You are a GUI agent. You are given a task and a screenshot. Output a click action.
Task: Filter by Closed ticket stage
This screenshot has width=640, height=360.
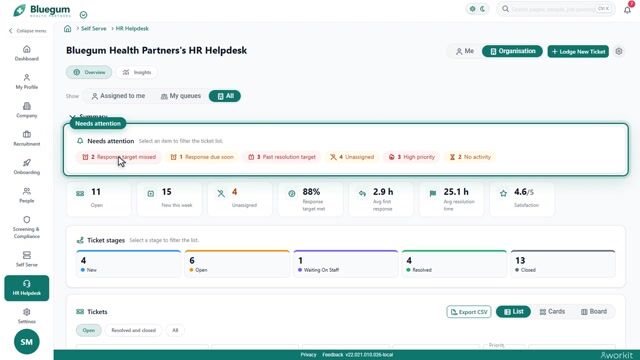563,264
